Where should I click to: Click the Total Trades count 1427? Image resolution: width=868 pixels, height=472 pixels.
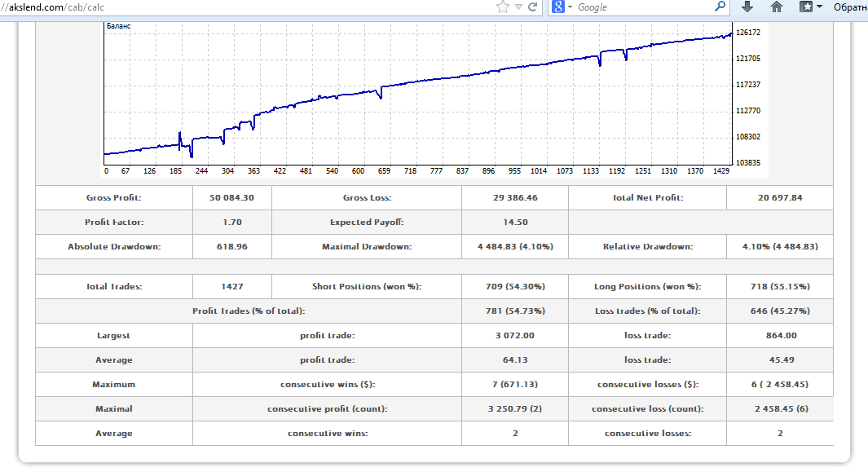pos(231,287)
